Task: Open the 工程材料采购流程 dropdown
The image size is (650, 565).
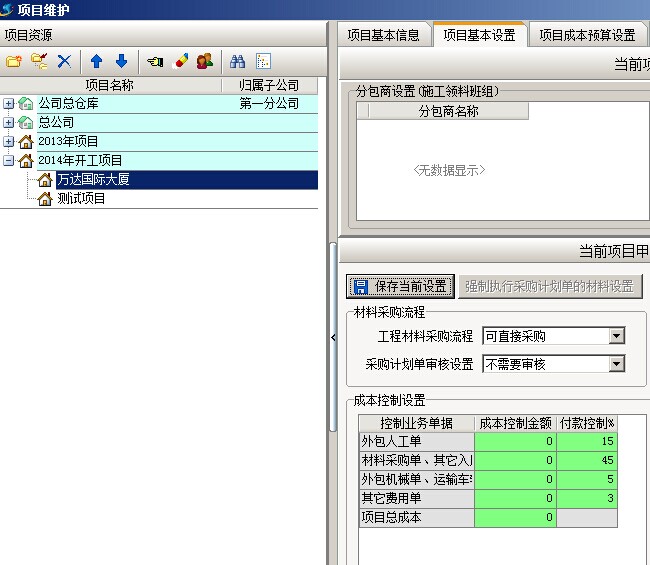Action: point(616,337)
